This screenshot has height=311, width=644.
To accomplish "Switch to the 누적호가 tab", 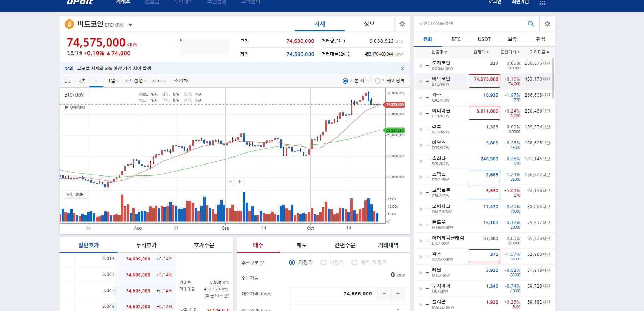I will click(146, 245).
